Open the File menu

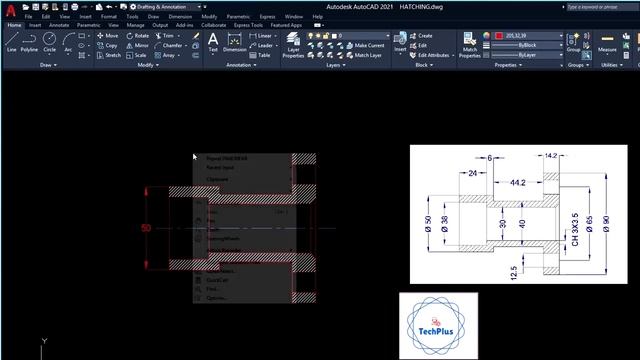(x=28, y=17)
